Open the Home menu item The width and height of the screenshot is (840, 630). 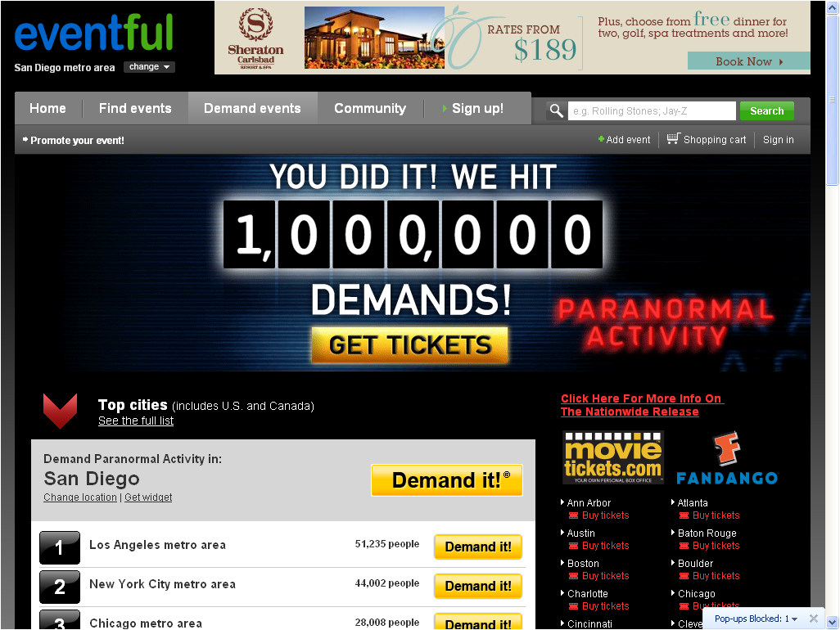[47, 109]
